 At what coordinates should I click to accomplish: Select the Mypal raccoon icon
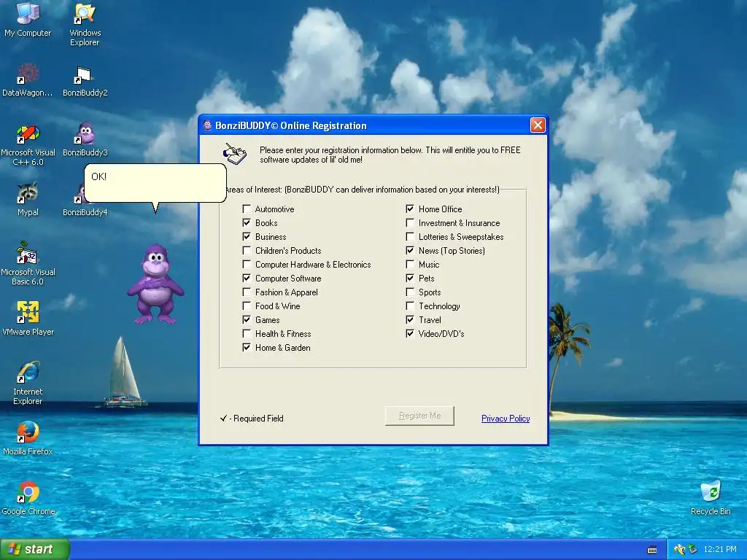(28, 199)
